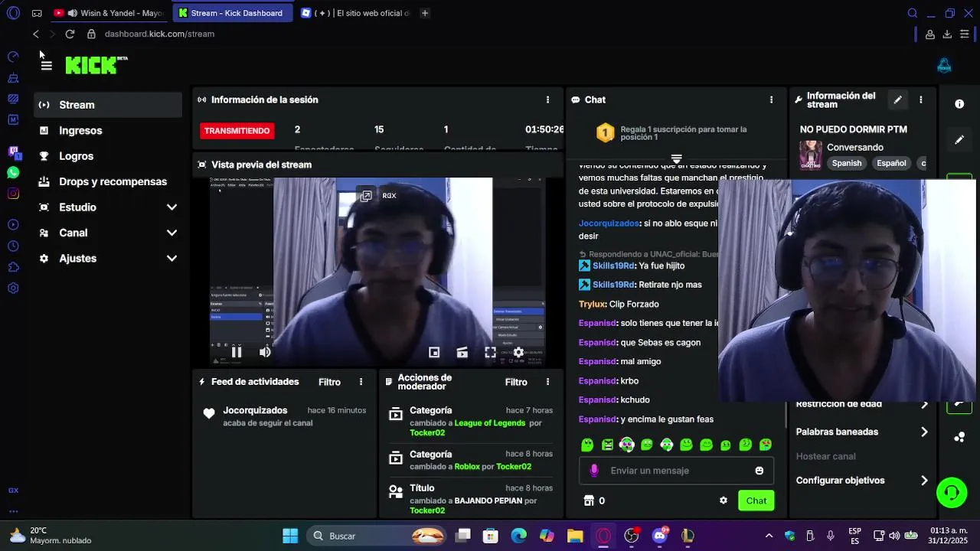Click Skills19Rd username in Ya fue hijito message
This screenshot has height=551, width=980.
[x=614, y=266]
